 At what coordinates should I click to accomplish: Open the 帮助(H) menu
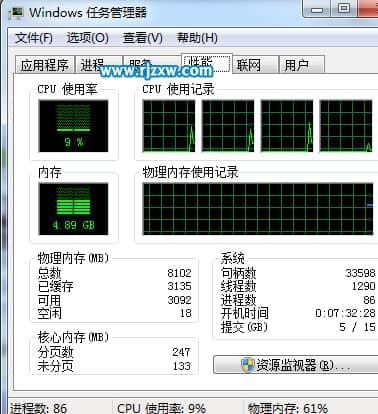click(x=197, y=38)
